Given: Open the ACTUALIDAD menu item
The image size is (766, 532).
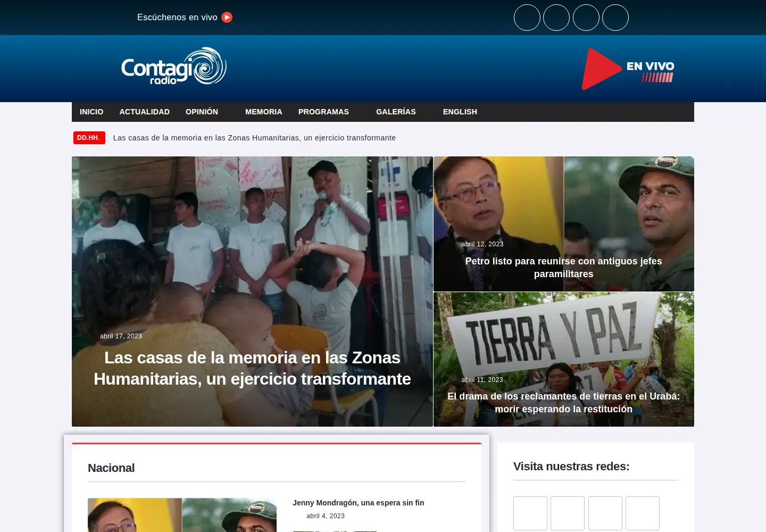Looking at the screenshot, I should (145, 112).
